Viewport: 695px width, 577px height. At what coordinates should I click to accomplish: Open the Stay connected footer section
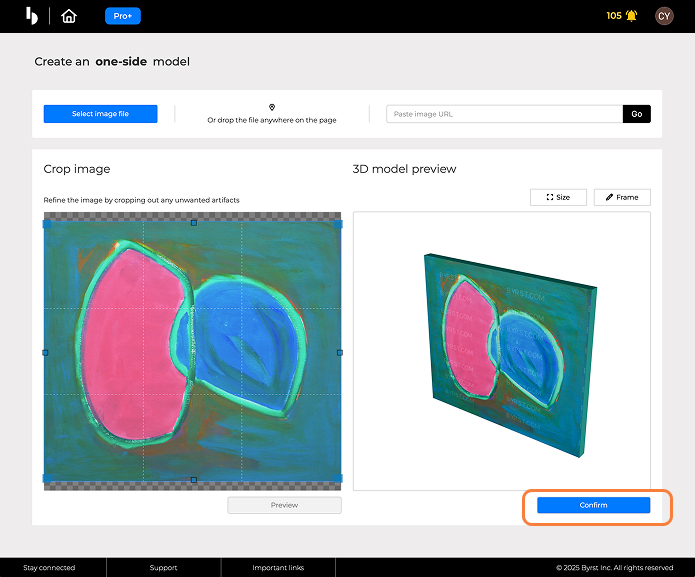point(49,567)
